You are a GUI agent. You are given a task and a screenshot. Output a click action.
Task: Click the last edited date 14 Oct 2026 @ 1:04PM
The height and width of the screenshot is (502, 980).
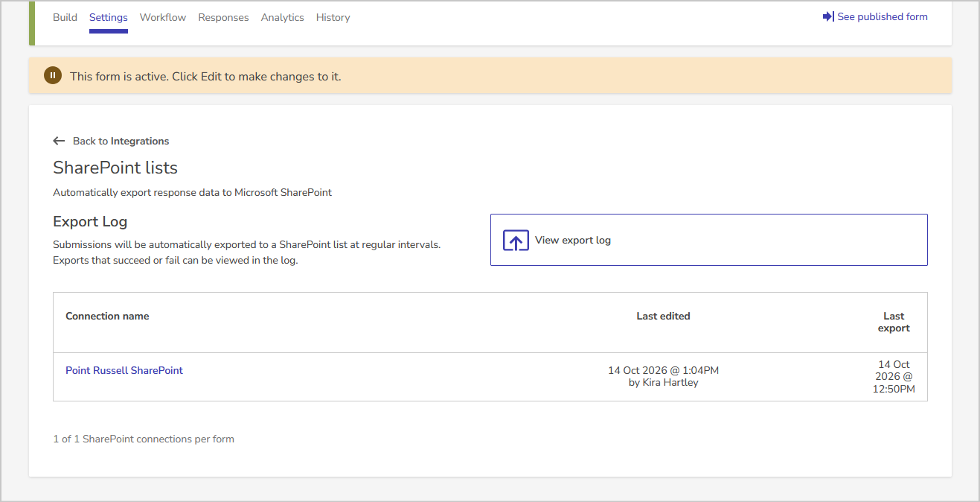coord(663,370)
